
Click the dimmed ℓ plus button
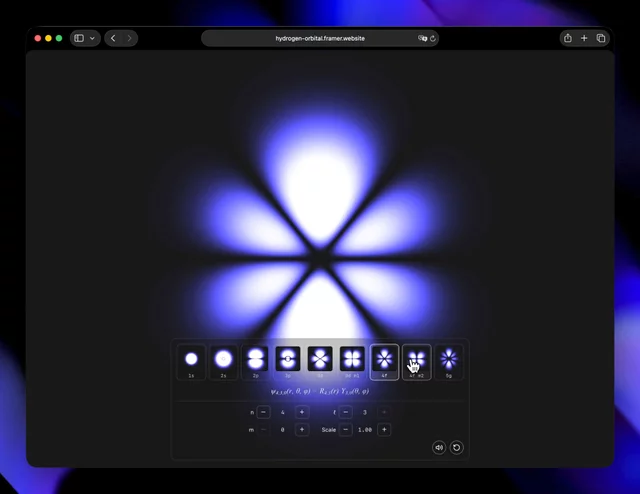[384, 412]
